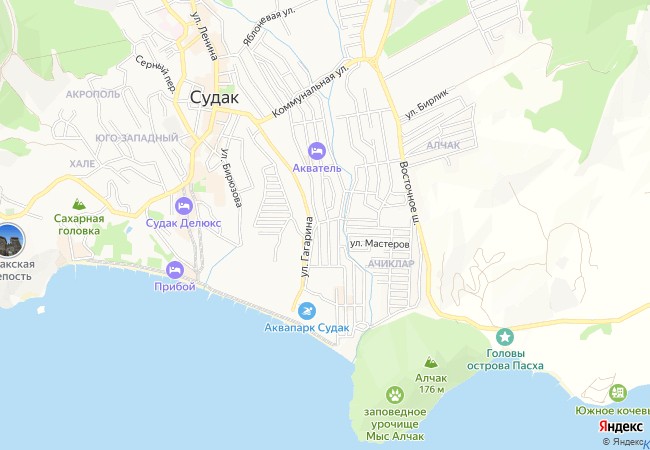650x450 pixels.
Task: Select the Сахарная головка mountain icon
Action: [79, 204]
